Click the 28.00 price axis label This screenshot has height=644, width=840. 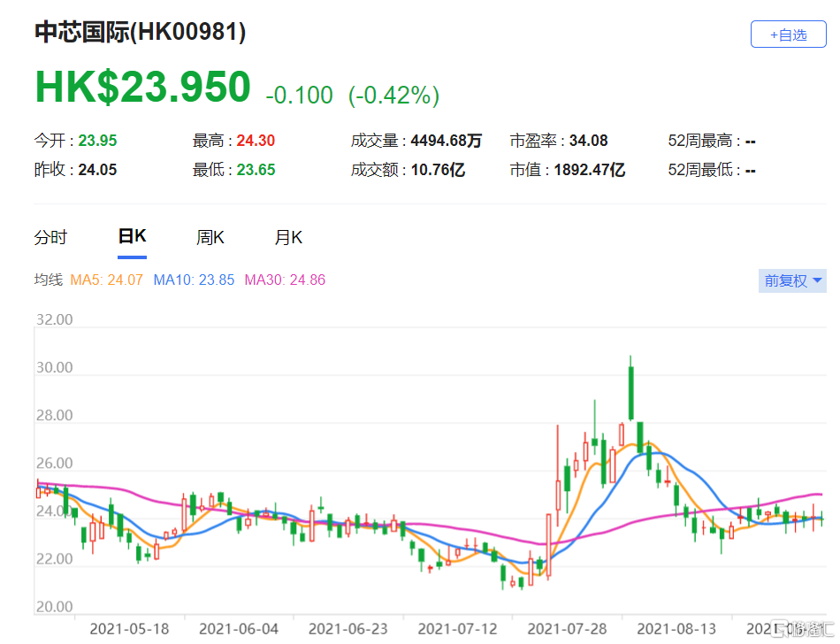54,415
